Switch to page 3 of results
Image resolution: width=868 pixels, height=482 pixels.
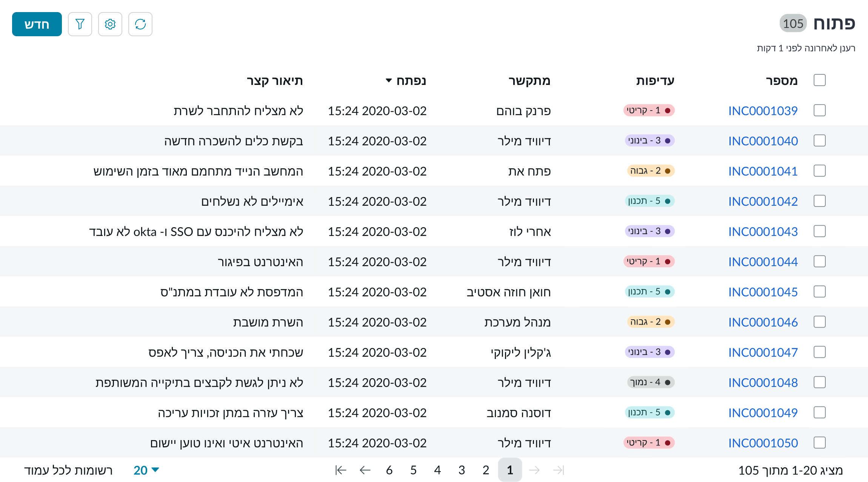462,470
